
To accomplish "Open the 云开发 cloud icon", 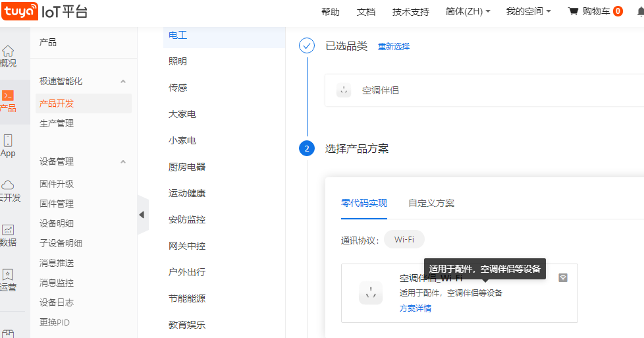I will coord(8,185).
